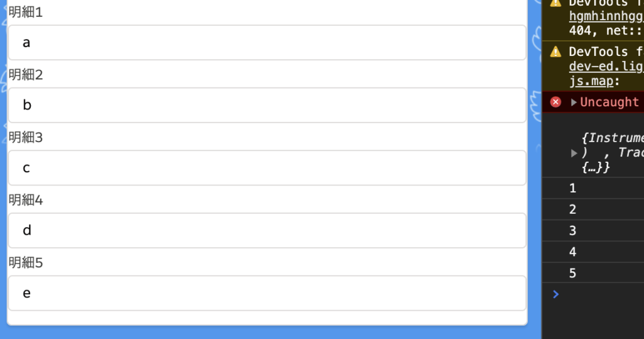Expand the logged Instrumentation object arrow
644x339 pixels.
pos(574,153)
